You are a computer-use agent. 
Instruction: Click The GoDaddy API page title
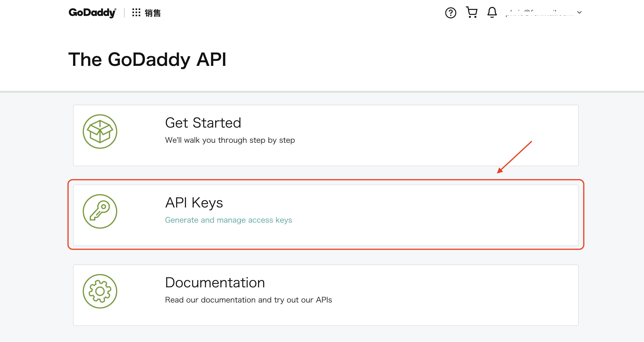click(x=147, y=59)
